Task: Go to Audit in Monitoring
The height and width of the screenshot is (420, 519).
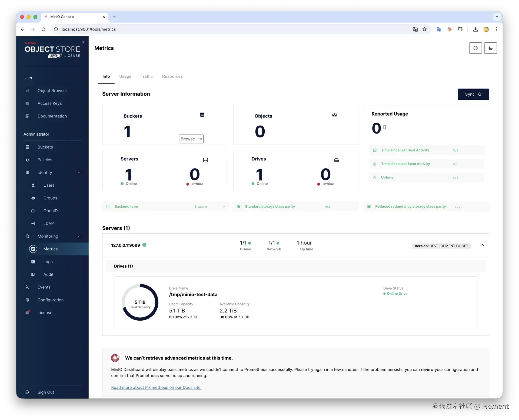Action: tap(48, 274)
